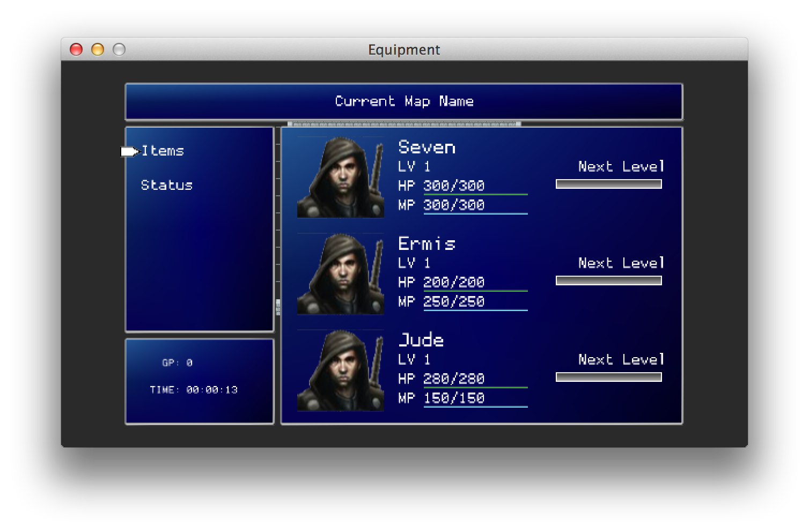The height and width of the screenshot is (532, 809).
Task: Click Seven's HP value 300/300
Action: click(454, 186)
